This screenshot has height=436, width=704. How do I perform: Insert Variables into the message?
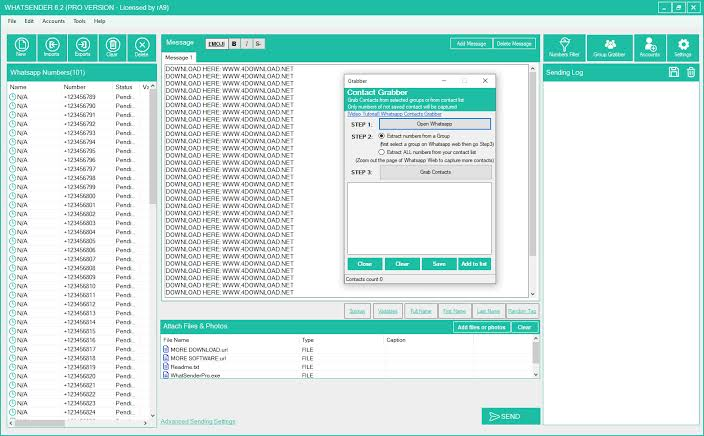point(387,311)
